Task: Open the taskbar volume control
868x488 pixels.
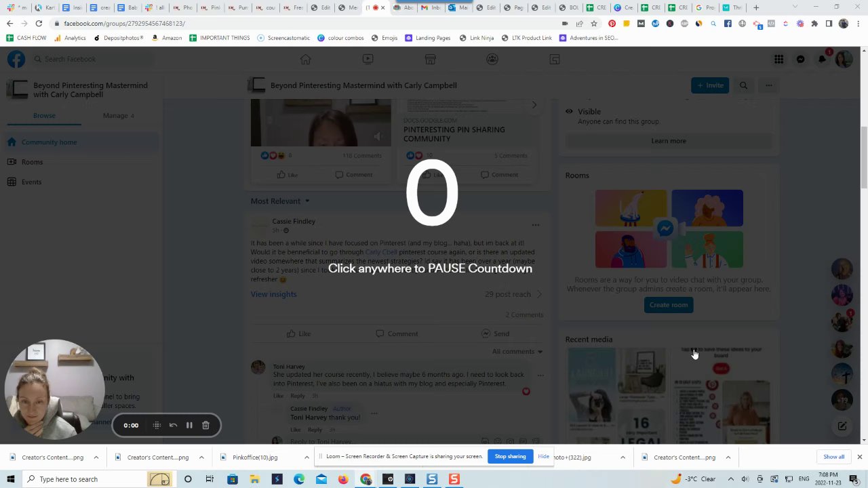Action: pyautogui.click(x=745, y=479)
